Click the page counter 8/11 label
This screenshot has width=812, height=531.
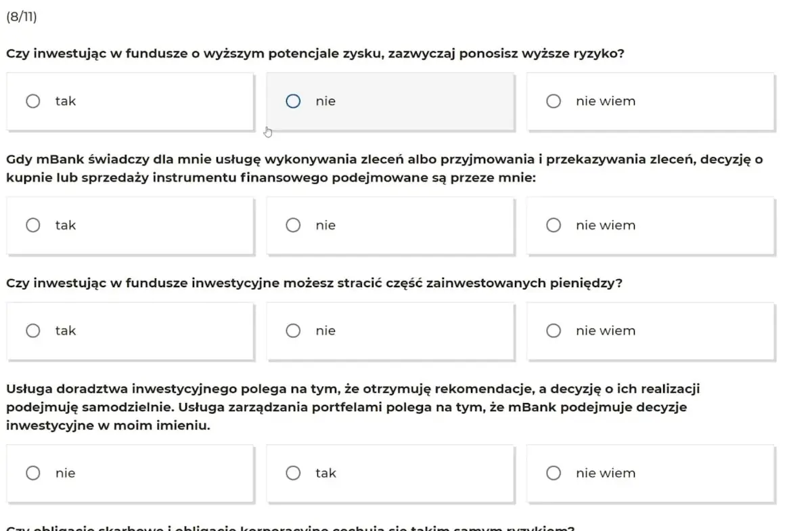(x=19, y=16)
